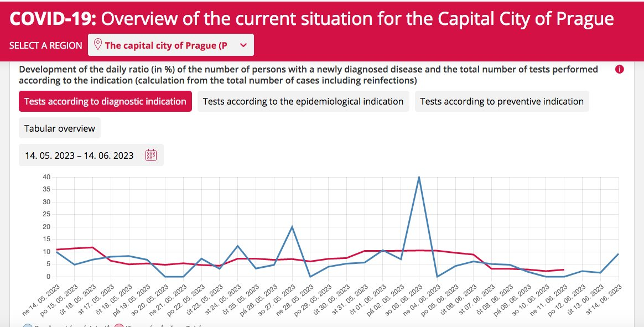
Task: Open the Tabular overview view
Action: (x=60, y=128)
